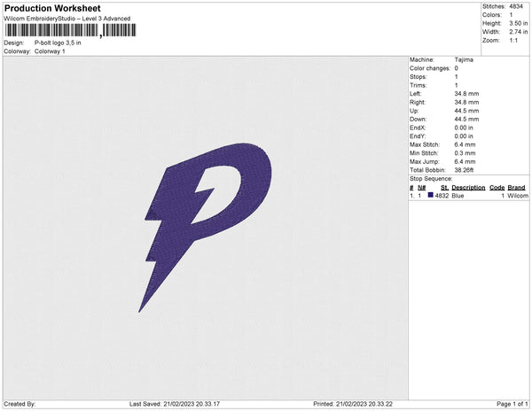Image resolution: width=532 pixels, height=411 pixels.
Task: Click the 'Wilcom' brand cell
Action: (518, 196)
